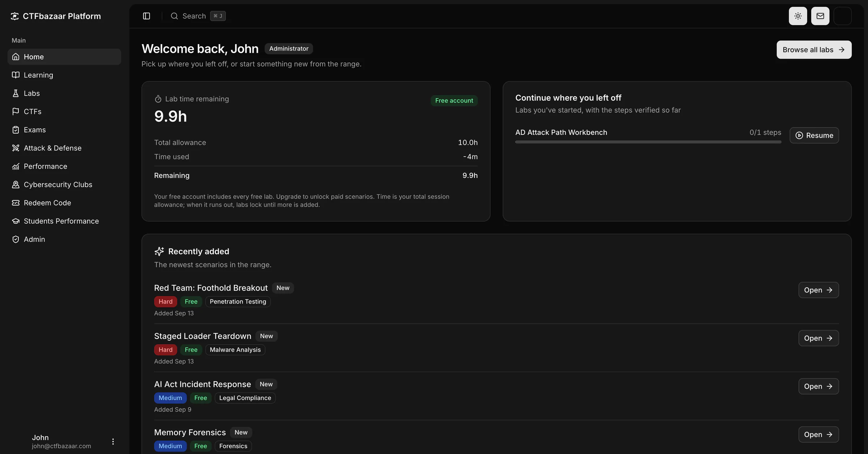Viewport: 868px width, 454px height.
Task: Click the Redeem Code ticket icon
Action: tap(16, 203)
